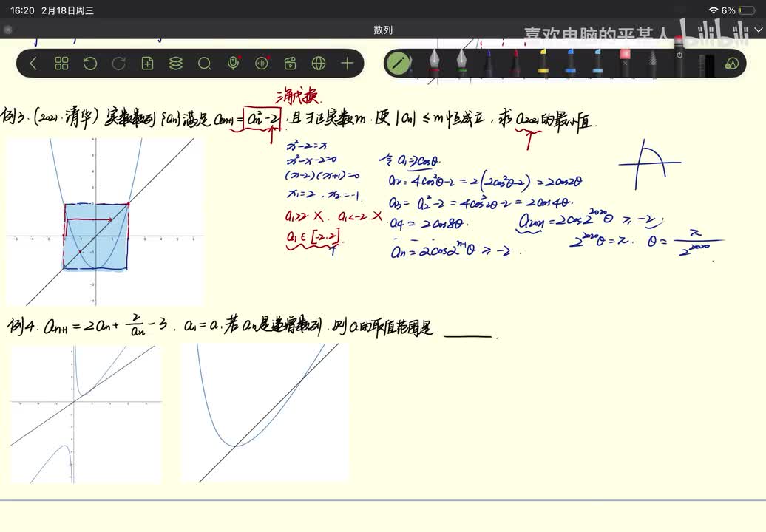Open the layers panel
The image size is (766, 532).
pos(176,64)
